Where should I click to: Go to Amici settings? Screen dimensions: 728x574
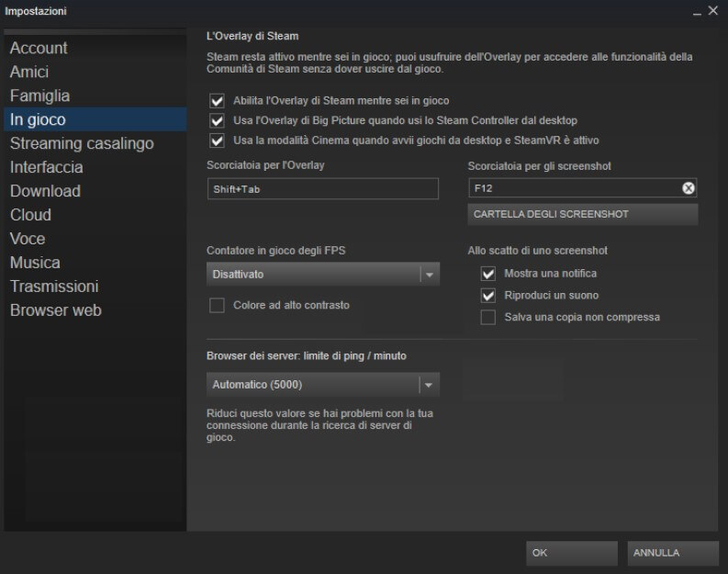pyautogui.click(x=95, y=72)
